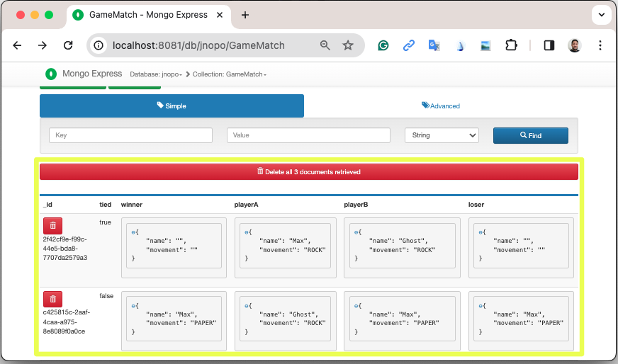Open the Database: jnopo dropdown
This screenshot has height=364, width=618.
[x=156, y=74]
